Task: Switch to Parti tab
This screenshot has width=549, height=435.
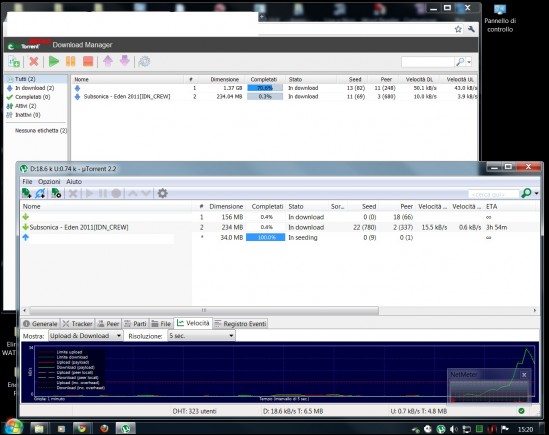Action: coord(135,324)
